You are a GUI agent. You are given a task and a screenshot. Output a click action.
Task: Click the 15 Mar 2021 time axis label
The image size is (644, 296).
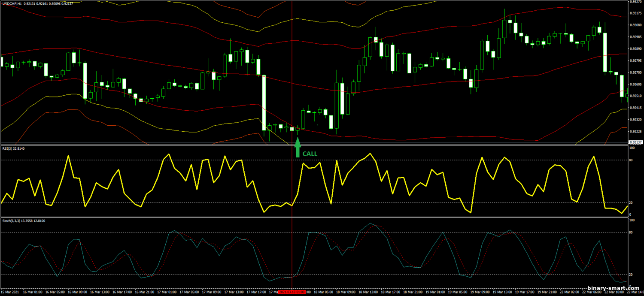coord(10,292)
